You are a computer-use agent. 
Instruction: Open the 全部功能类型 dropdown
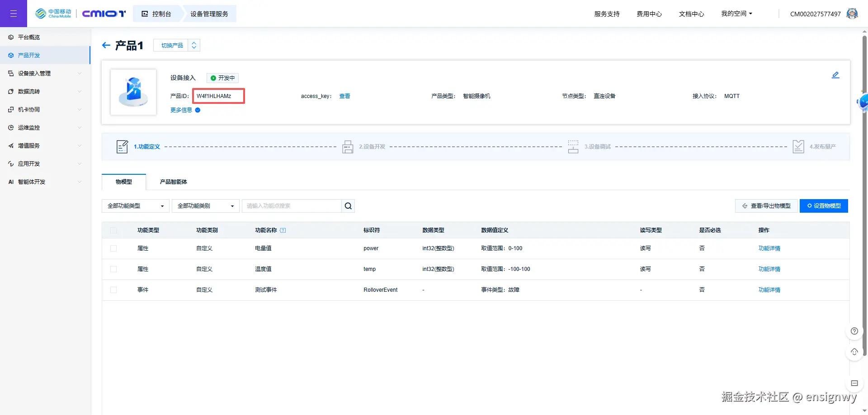(x=136, y=206)
